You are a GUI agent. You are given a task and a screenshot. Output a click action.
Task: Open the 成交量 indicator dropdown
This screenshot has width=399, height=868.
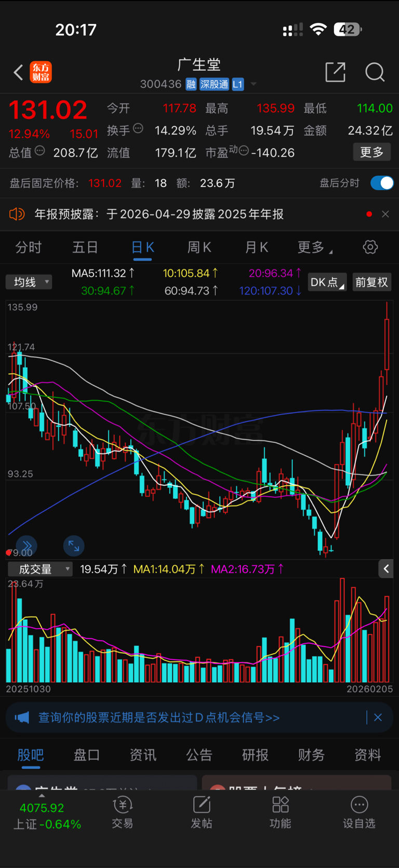(x=40, y=569)
